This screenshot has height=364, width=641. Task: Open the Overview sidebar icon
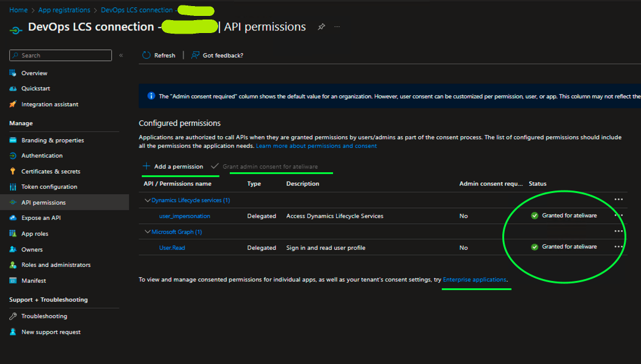tap(13, 73)
